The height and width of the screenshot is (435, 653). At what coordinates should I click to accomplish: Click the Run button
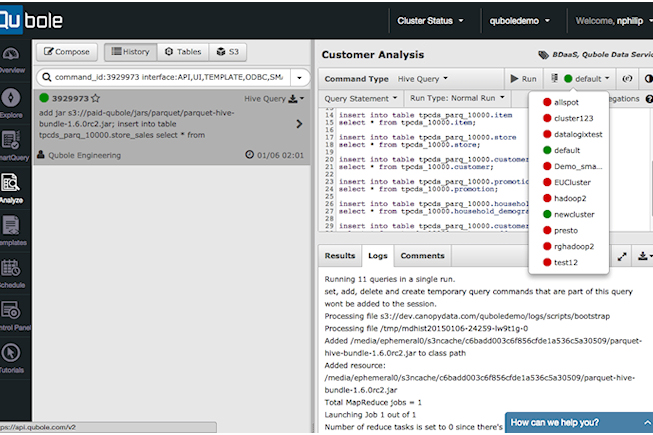(523, 78)
